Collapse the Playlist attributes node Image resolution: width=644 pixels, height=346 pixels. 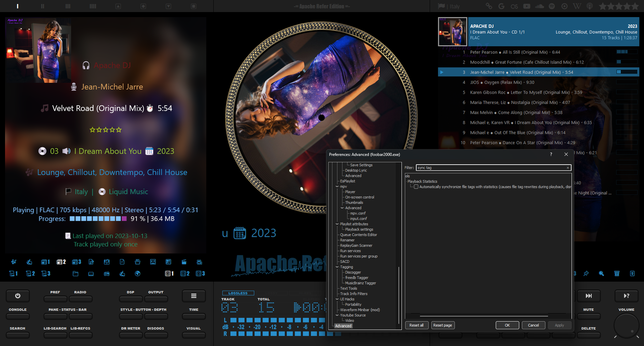click(x=337, y=224)
